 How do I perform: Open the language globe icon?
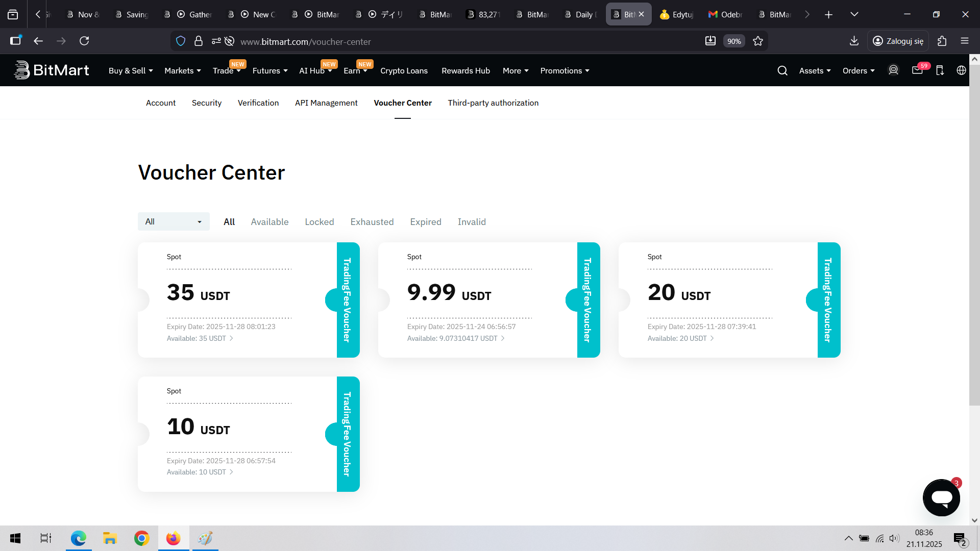click(961, 70)
